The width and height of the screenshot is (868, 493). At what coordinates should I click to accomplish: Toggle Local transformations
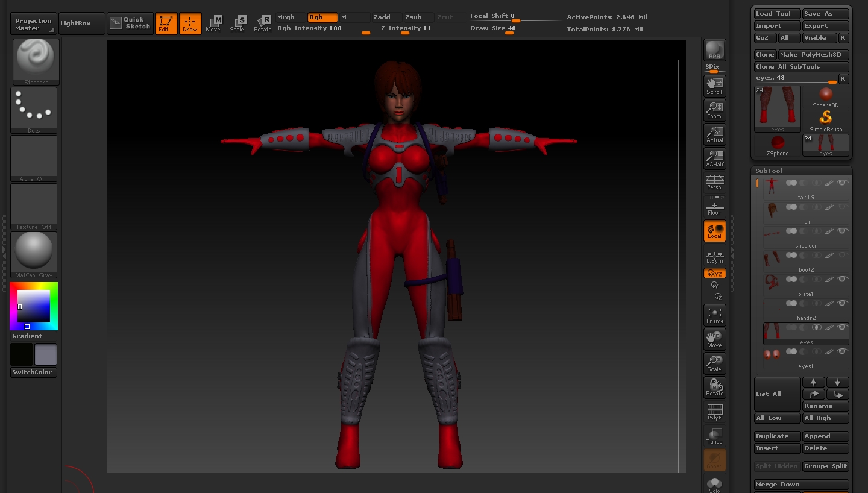[x=715, y=231]
